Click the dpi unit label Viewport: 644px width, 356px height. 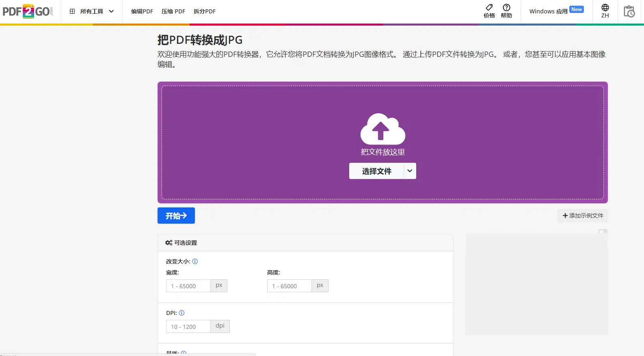(x=220, y=326)
